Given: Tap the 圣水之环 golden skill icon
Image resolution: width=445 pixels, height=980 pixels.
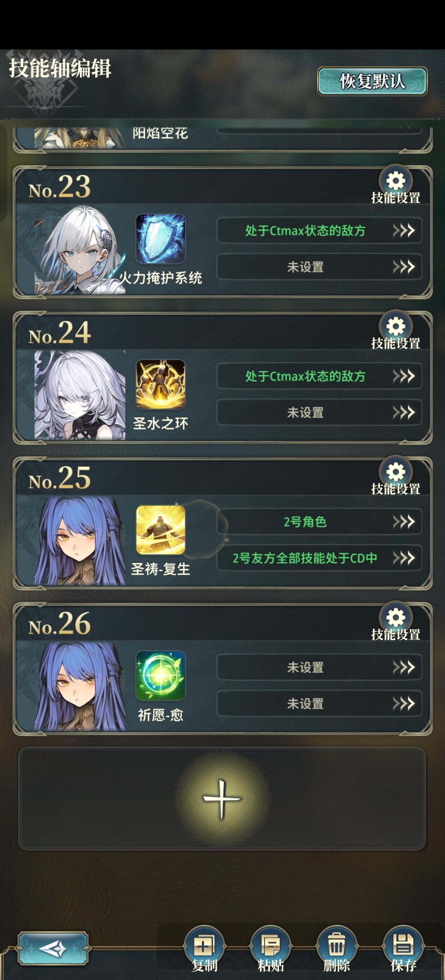Looking at the screenshot, I should coord(161,385).
